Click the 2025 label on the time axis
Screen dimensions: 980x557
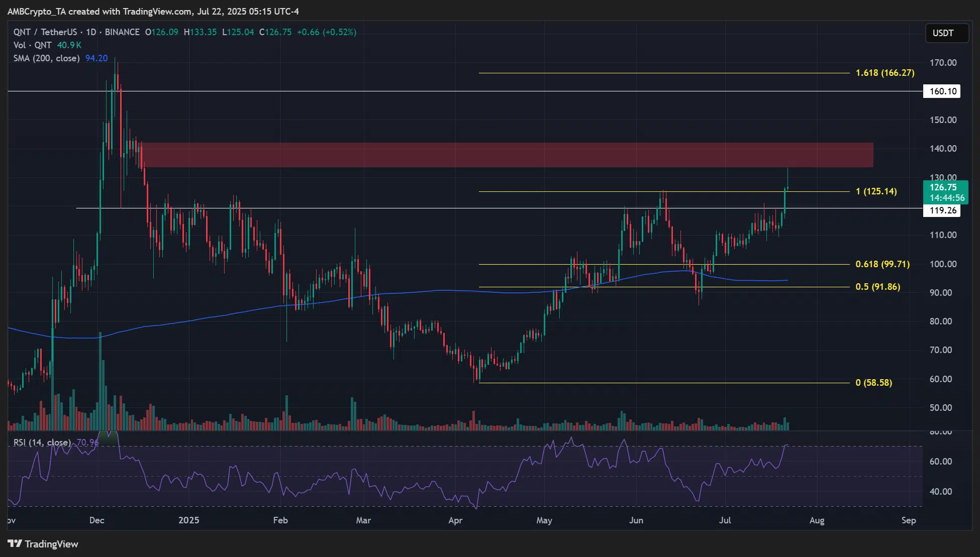point(188,520)
